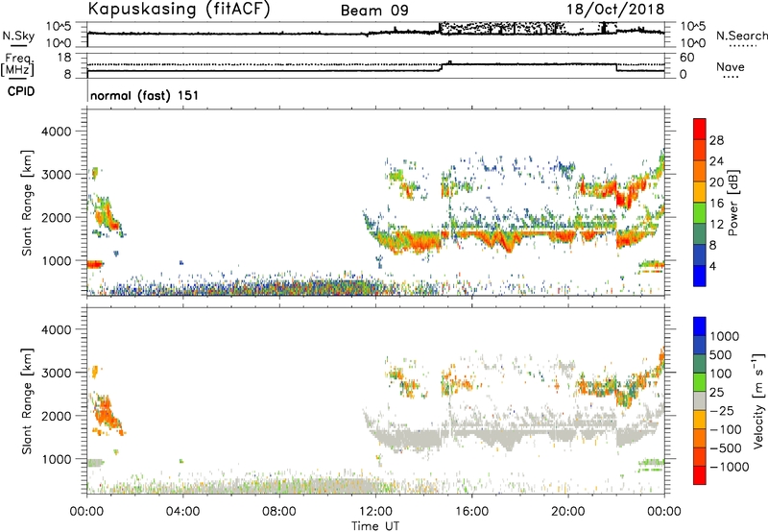Click the CPID label
The image size is (768, 532).
tap(21, 91)
